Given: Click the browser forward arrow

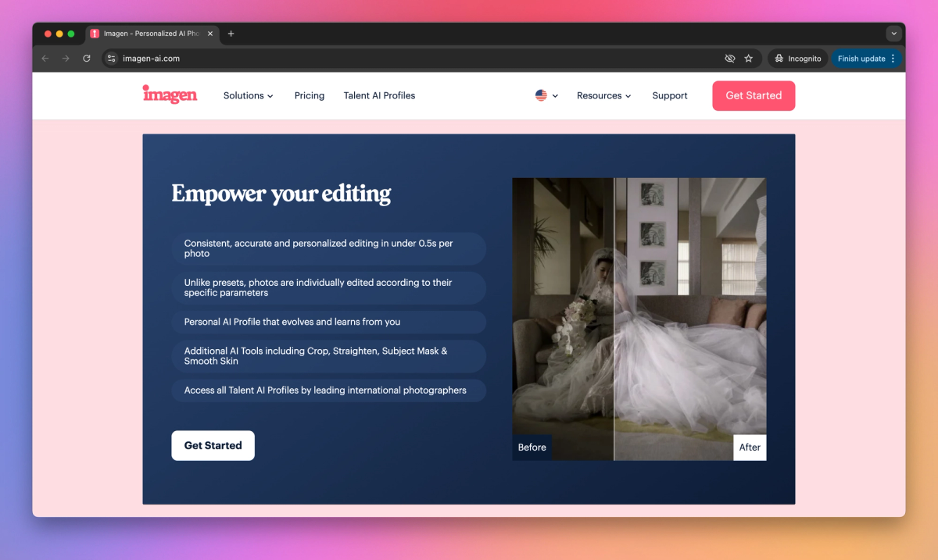Looking at the screenshot, I should pyautogui.click(x=66, y=59).
